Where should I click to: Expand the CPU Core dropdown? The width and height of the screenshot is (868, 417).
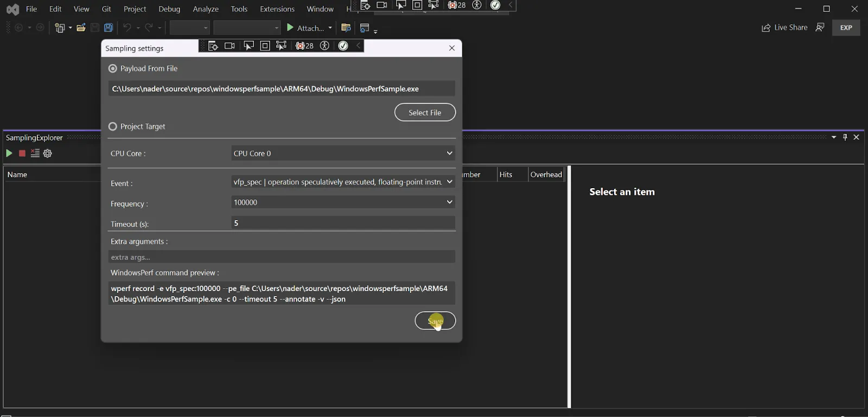click(343, 153)
